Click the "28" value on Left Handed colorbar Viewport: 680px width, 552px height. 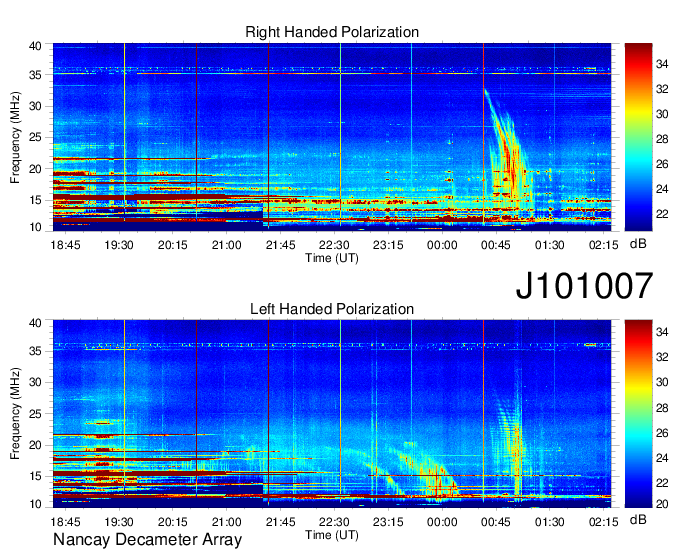(662, 408)
